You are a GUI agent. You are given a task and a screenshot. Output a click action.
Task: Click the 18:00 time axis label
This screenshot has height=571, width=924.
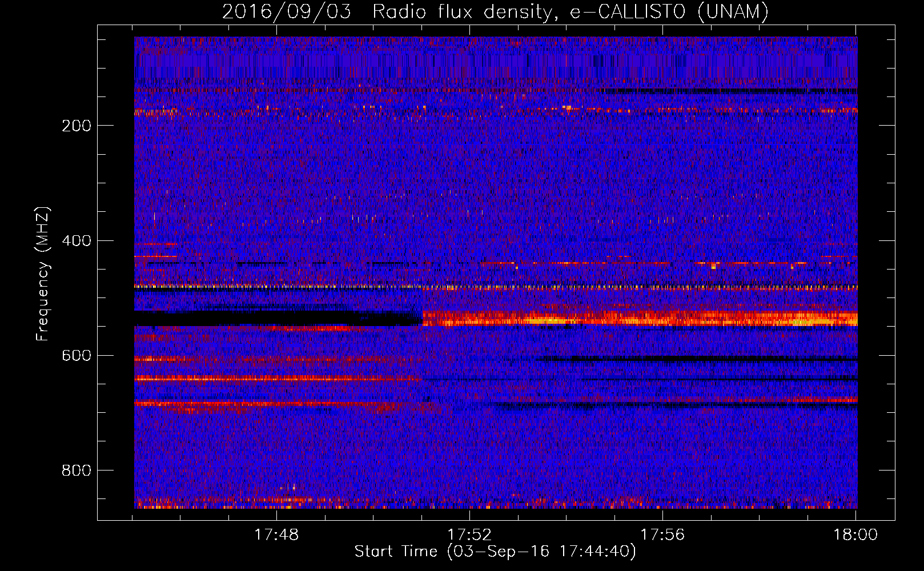coord(855,534)
